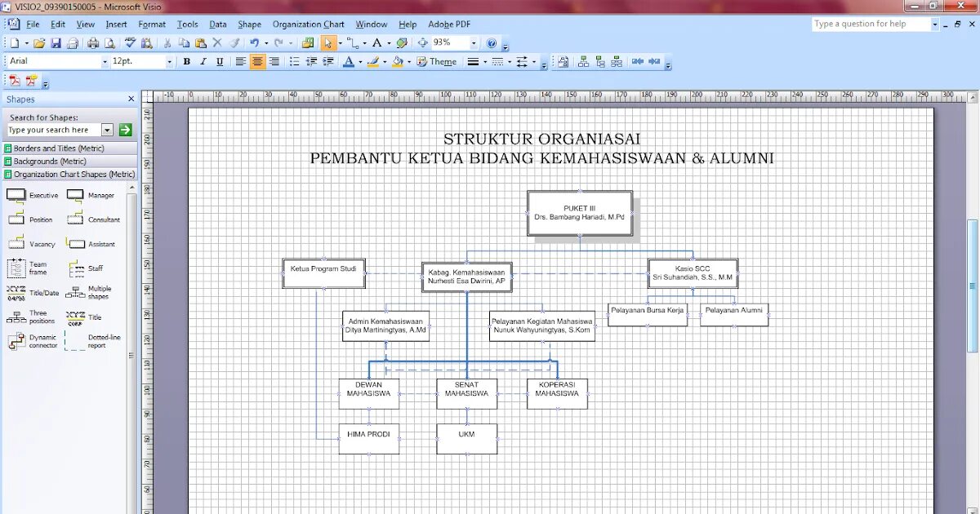Open the Font Color dropdown arrow
The height and width of the screenshot is (514, 980).
click(x=360, y=61)
